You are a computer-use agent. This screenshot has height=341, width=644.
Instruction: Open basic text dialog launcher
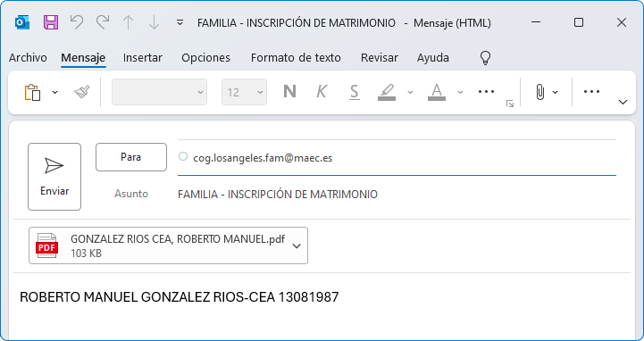[510, 104]
